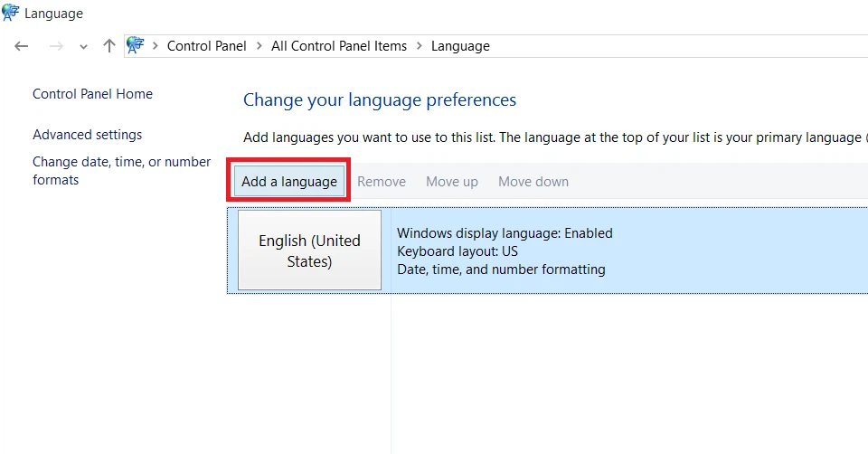This screenshot has height=454, width=868.
Task: Click the globe icon in address bar
Action: tap(136, 45)
